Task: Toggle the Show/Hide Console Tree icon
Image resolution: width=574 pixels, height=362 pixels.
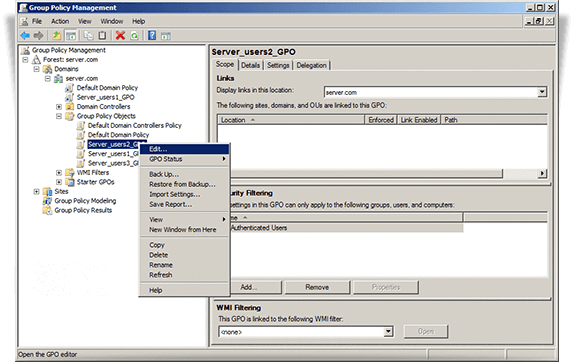Action: [71, 36]
